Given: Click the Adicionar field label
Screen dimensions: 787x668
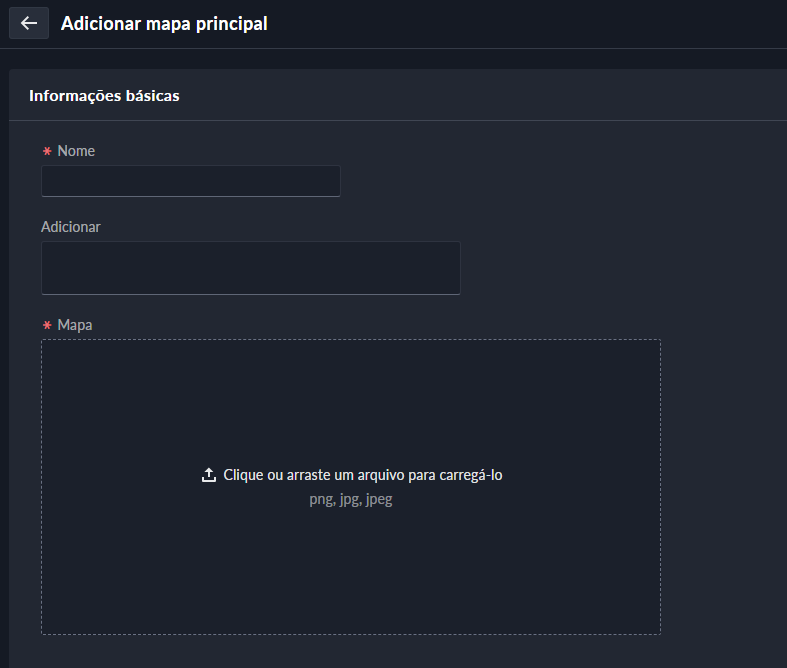Looking at the screenshot, I should pyautogui.click(x=71, y=227).
